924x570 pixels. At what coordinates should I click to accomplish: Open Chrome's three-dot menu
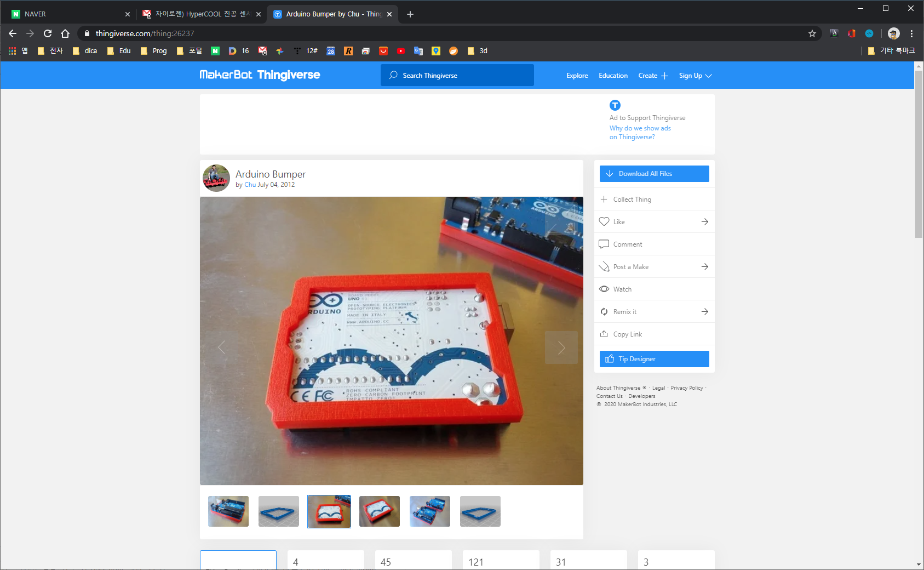point(911,33)
